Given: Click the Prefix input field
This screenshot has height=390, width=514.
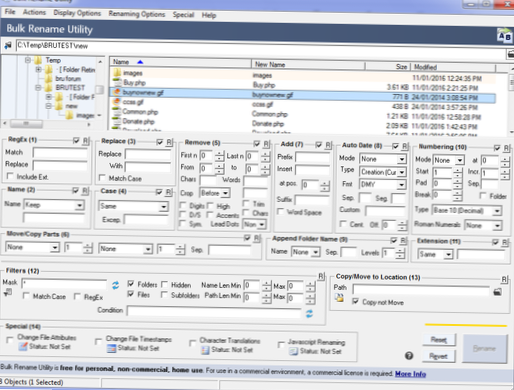Looking at the screenshot, I should (313, 157).
